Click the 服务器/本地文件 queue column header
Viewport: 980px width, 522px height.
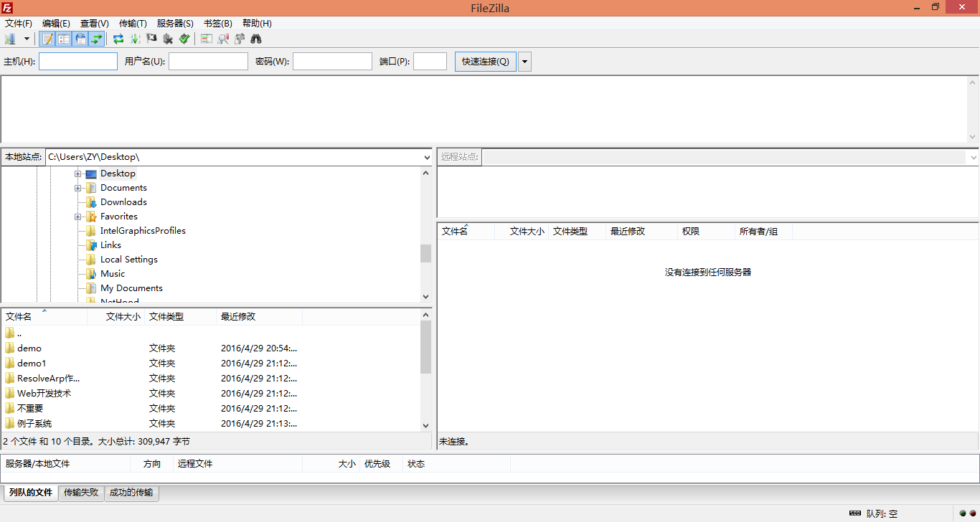pyautogui.click(x=66, y=464)
